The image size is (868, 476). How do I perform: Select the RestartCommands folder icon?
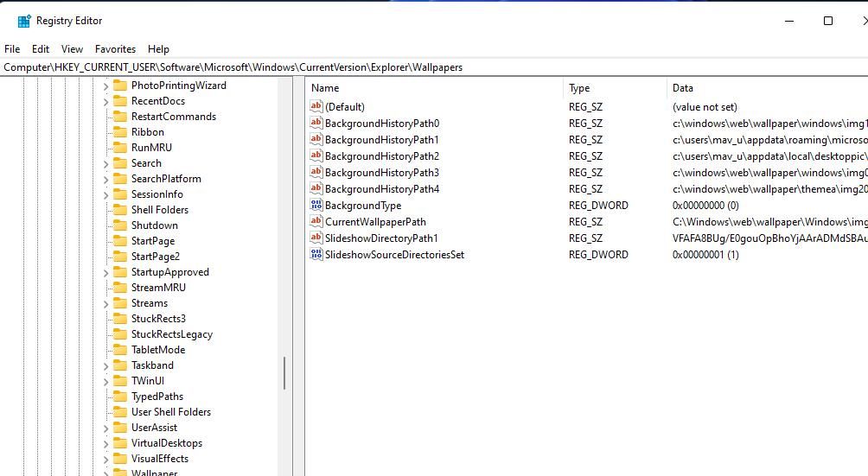(120, 116)
